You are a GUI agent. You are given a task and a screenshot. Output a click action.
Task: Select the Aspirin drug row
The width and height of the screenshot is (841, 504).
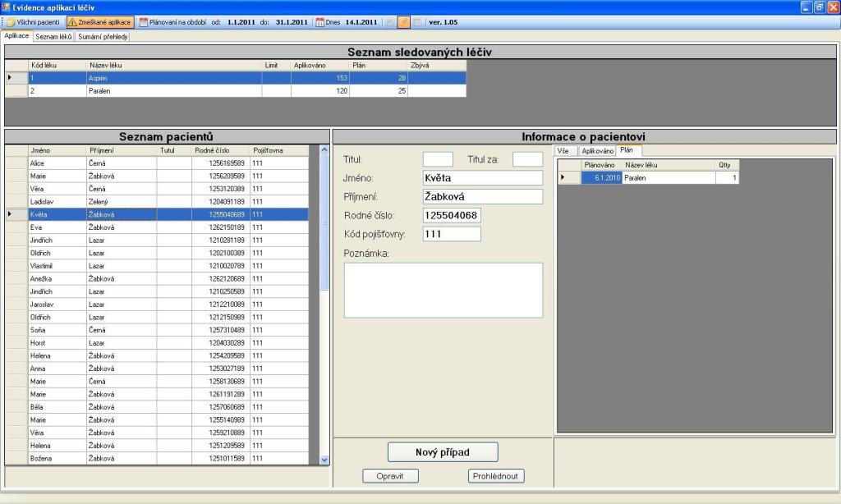(236, 78)
